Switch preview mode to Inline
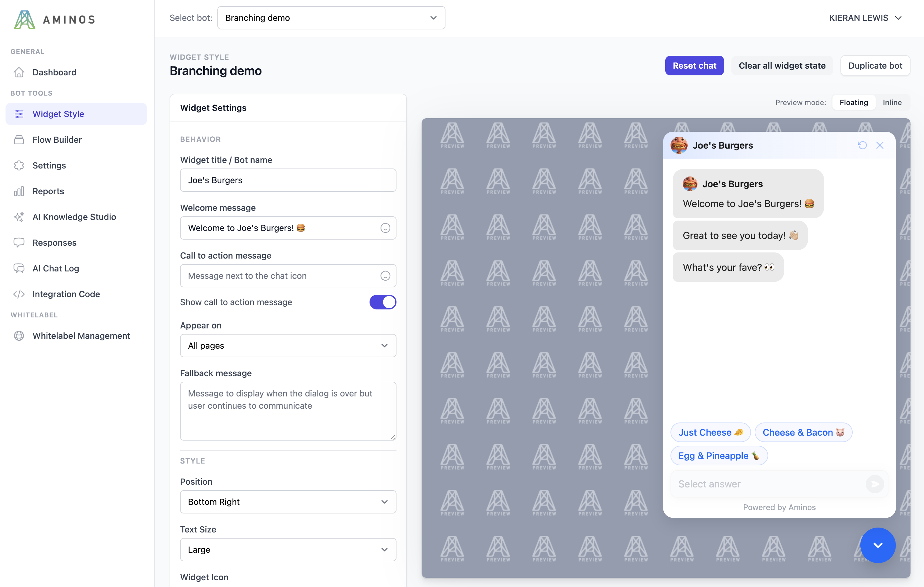Image resolution: width=924 pixels, height=587 pixels. click(892, 102)
